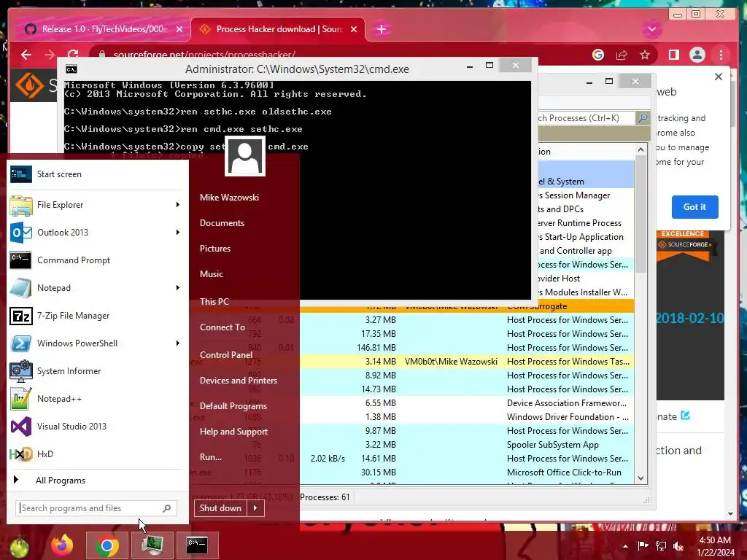Open a new Chrome tab
This screenshot has height=560, width=747.
click(x=382, y=29)
